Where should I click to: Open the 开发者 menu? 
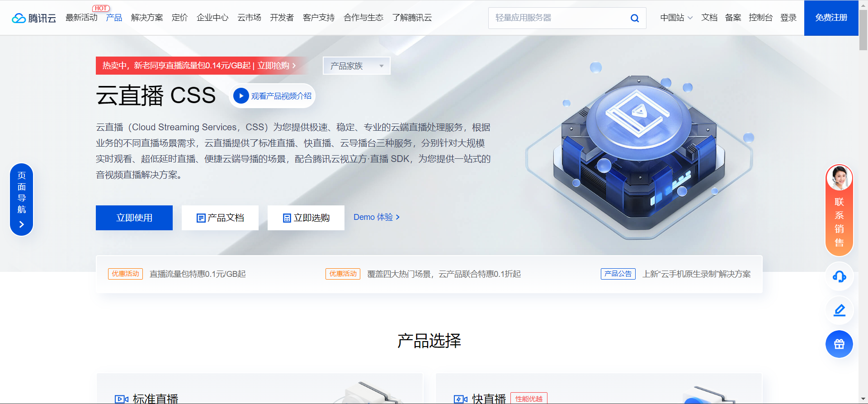pyautogui.click(x=282, y=18)
